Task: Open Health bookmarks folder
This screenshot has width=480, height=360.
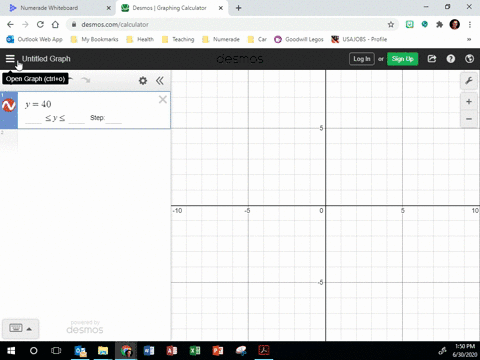Action: pyautogui.click(x=140, y=39)
